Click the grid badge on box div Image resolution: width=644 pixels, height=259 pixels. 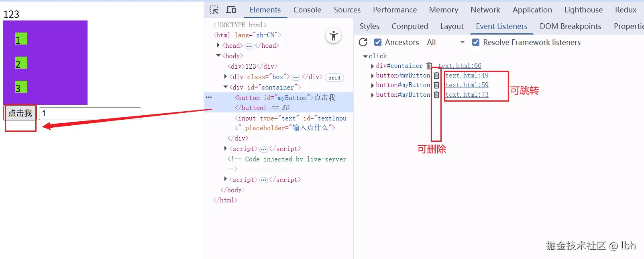click(334, 78)
